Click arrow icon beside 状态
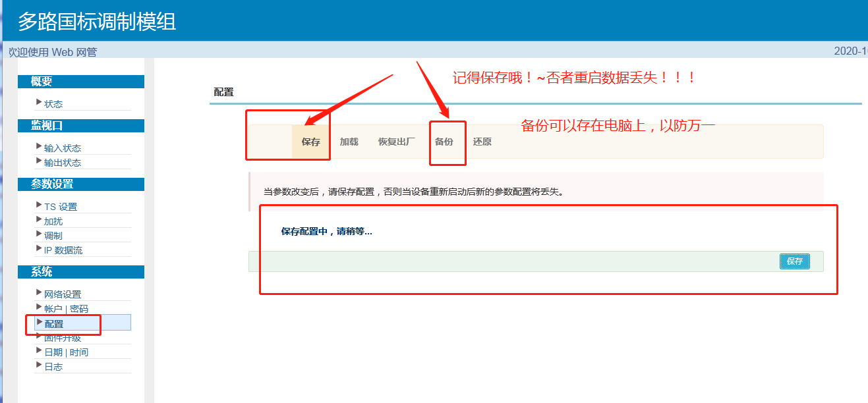 pos(39,102)
